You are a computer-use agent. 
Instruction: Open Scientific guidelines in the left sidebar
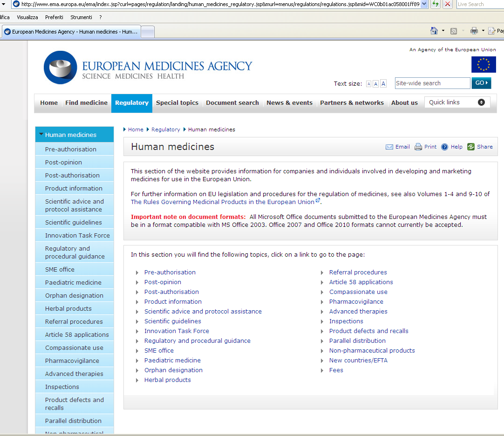click(x=75, y=222)
